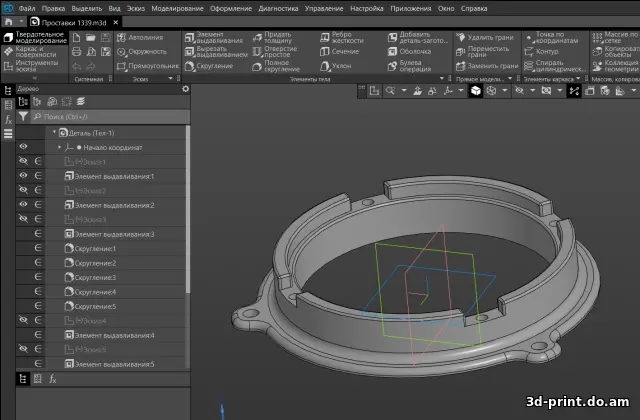Create a new document icon

pyautogui.click(x=76, y=38)
